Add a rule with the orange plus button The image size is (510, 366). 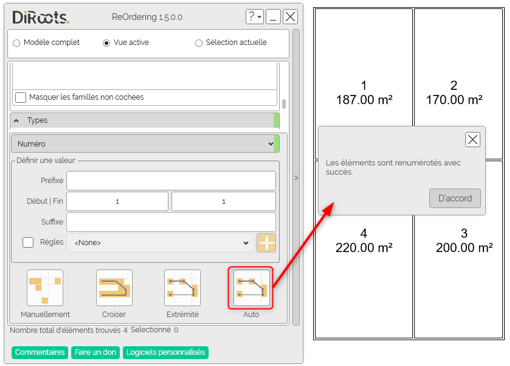point(266,243)
